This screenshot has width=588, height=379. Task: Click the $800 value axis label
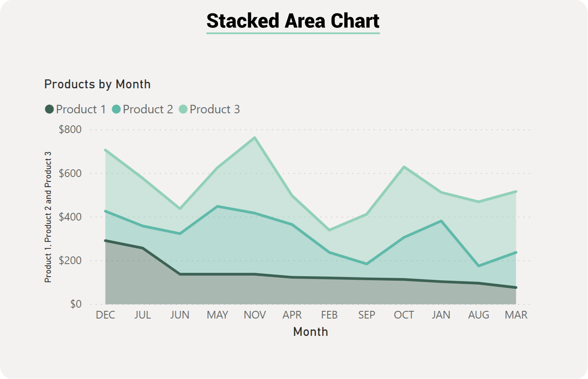point(70,129)
